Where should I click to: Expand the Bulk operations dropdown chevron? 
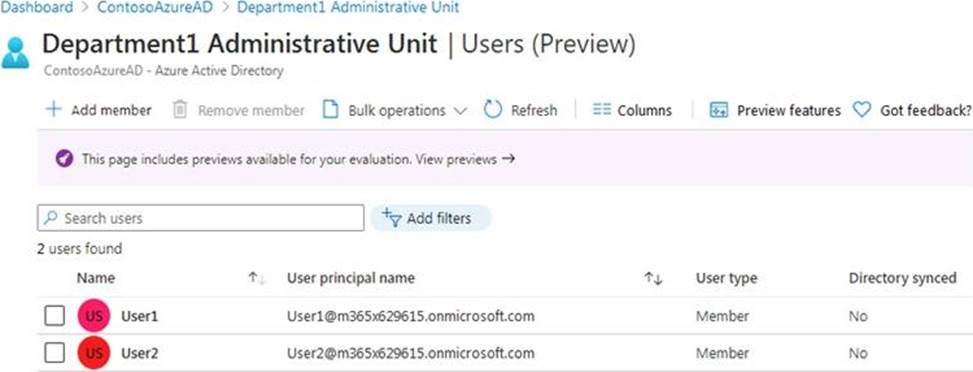point(460,111)
